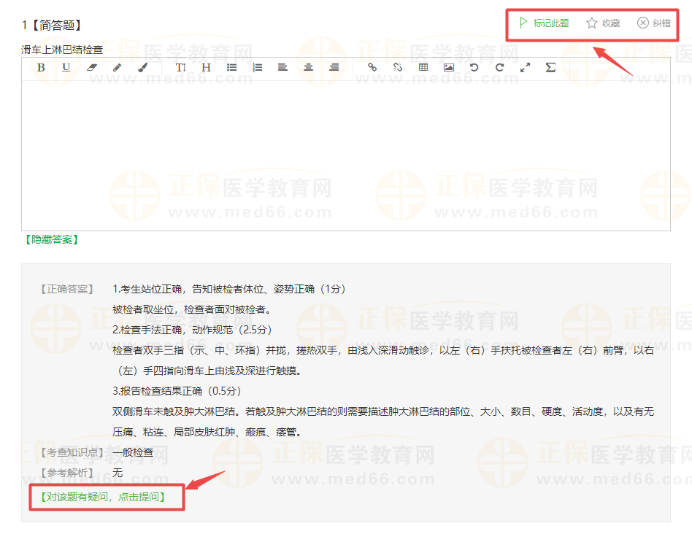Click the 隐藏答案 link
Viewport: 692px width, 534px height.
pyautogui.click(x=50, y=240)
